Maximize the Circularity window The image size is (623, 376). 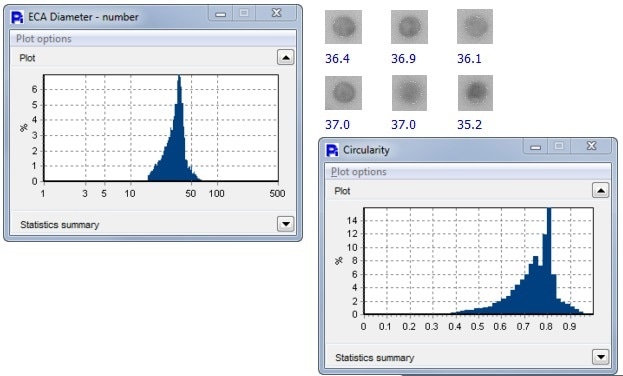559,146
